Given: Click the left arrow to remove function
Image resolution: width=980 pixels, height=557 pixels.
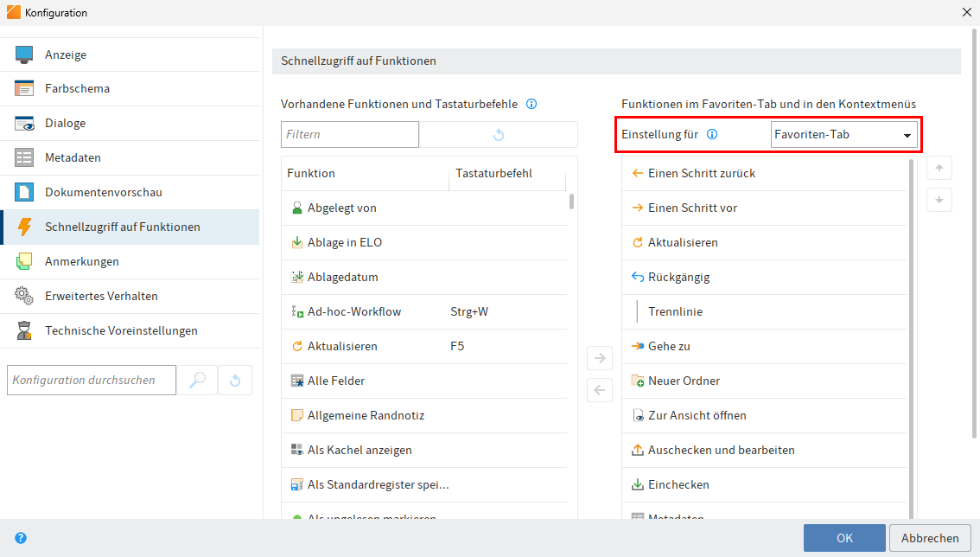Looking at the screenshot, I should pyautogui.click(x=600, y=390).
